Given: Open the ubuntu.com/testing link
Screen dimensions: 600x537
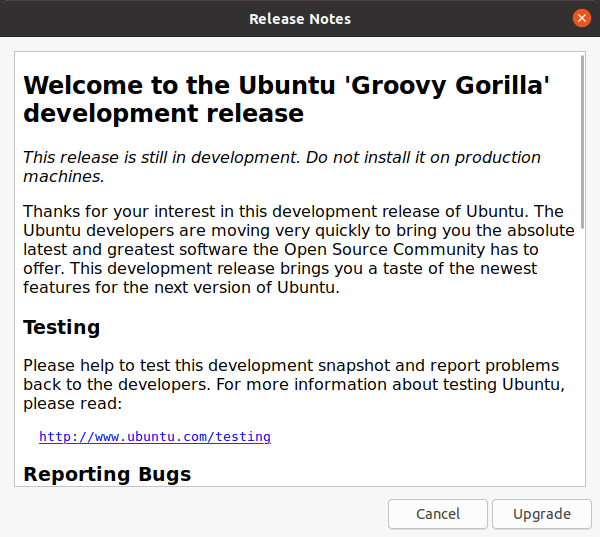Looking at the screenshot, I should click(x=155, y=437).
